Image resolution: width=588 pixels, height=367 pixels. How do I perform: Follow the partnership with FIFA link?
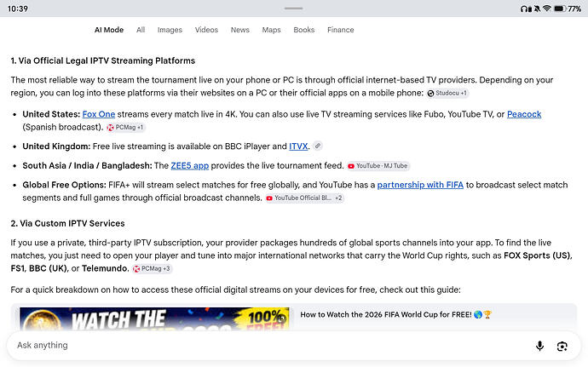coord(420,185)
